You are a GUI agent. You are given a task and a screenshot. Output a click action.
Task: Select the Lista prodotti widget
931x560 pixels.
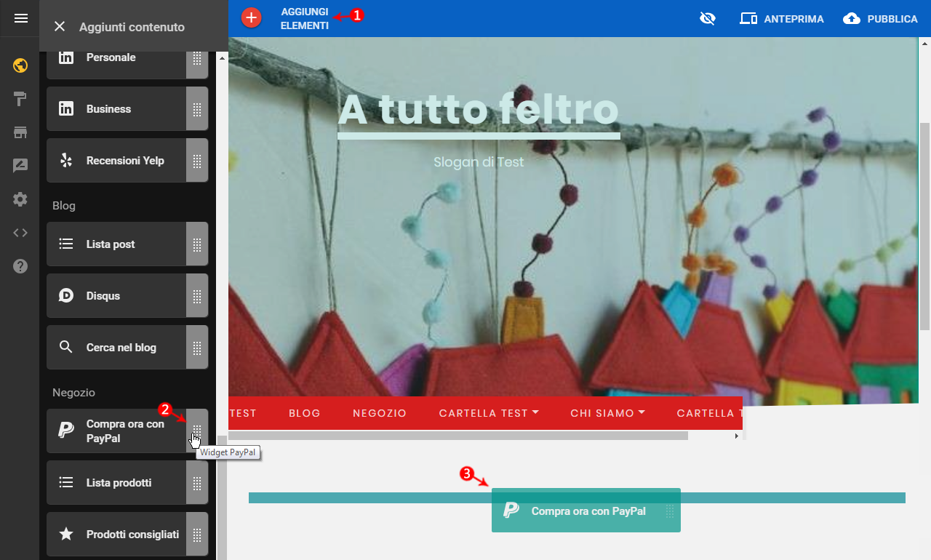click(117, 483)
